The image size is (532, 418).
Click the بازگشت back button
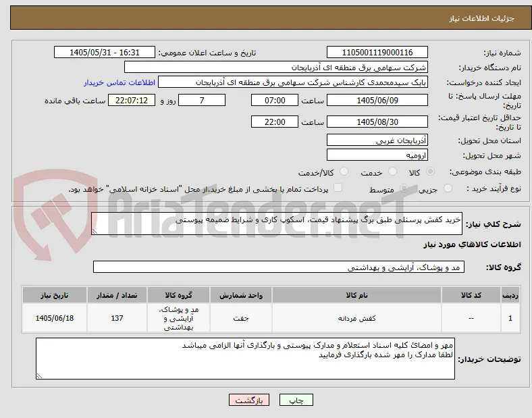[249, 400]
